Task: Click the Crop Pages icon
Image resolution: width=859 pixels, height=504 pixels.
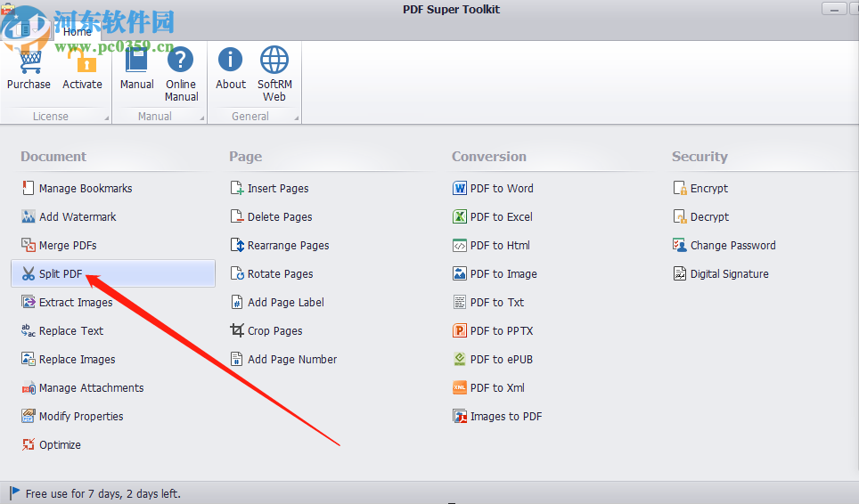Action: (237, 330)
